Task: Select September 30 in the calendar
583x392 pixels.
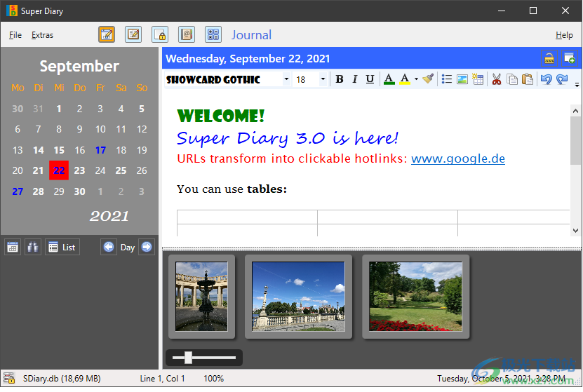Action: [79, 191]
